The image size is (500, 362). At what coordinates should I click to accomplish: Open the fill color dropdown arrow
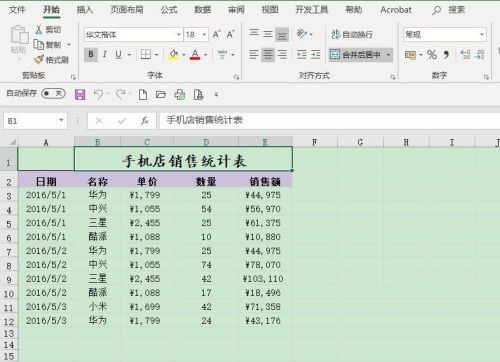(x=184, y=55)
